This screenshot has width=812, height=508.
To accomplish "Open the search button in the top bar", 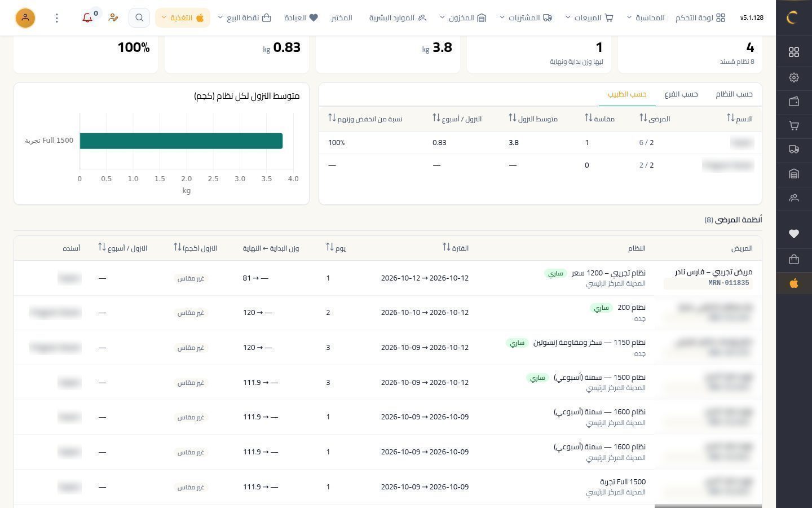I will (x=139, y=17).
